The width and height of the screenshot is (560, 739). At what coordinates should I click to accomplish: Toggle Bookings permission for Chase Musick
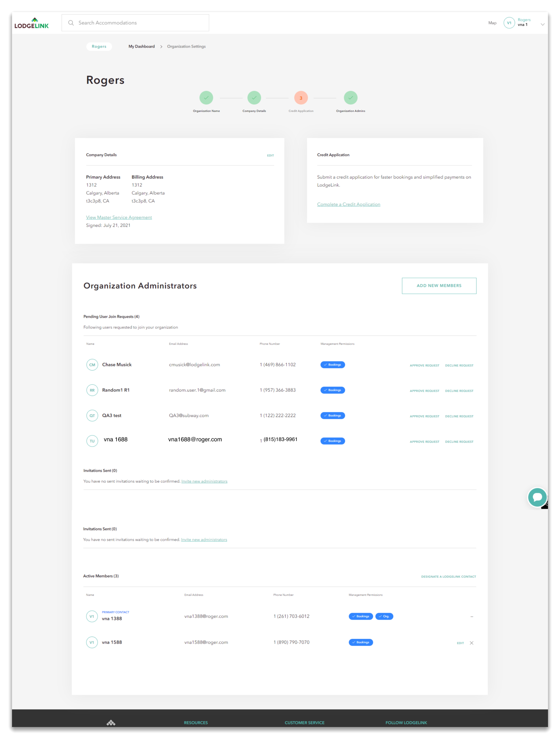pos(332,365)
